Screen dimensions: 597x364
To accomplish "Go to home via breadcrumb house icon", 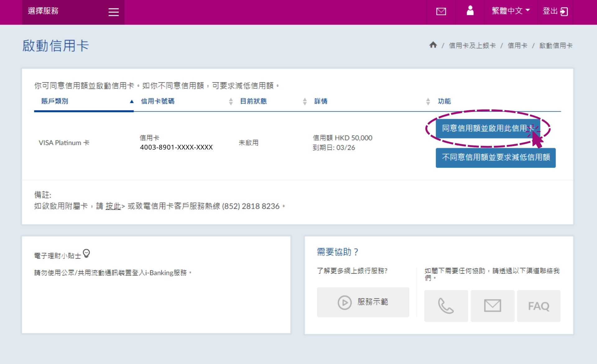I will (x=433, y=45).
